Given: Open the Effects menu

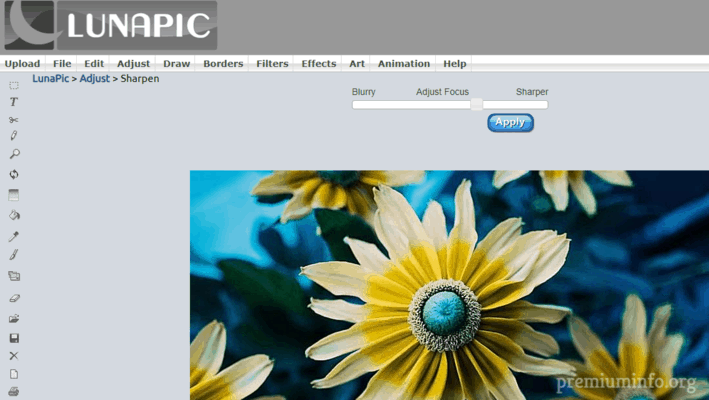Looking at the screenshot, I should pos(319,64).
